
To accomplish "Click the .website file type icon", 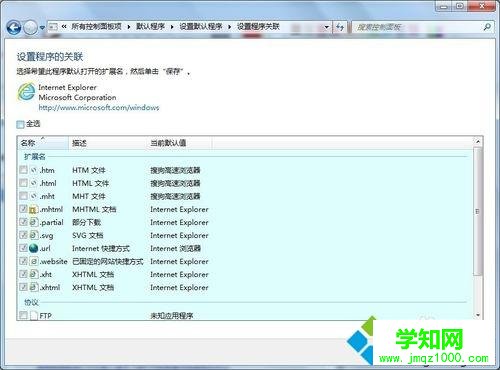I will pos(34,261).
